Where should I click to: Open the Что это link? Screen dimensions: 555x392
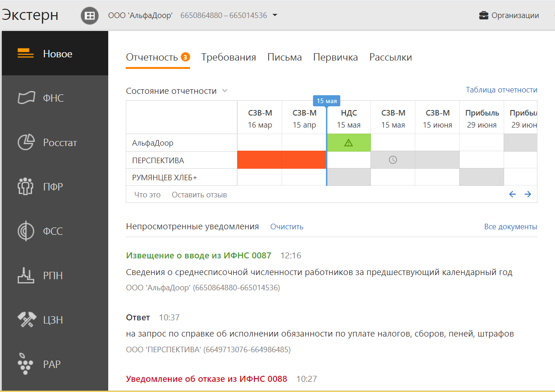point(148,195)
